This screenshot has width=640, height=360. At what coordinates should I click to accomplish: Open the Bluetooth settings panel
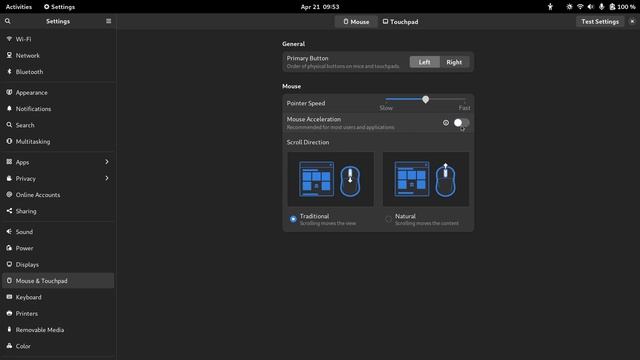coord(58,71)
